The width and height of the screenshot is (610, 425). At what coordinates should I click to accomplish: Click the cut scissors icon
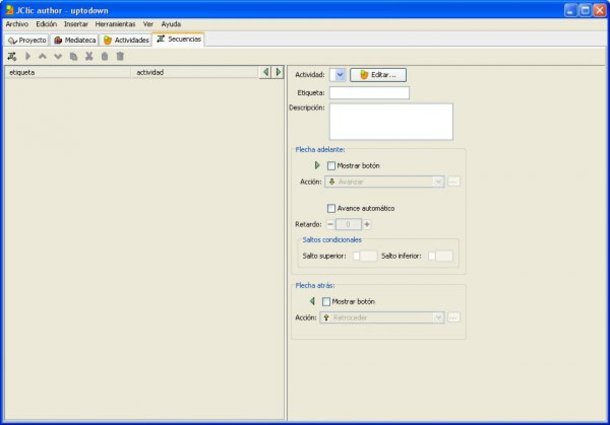click(89, 56)
